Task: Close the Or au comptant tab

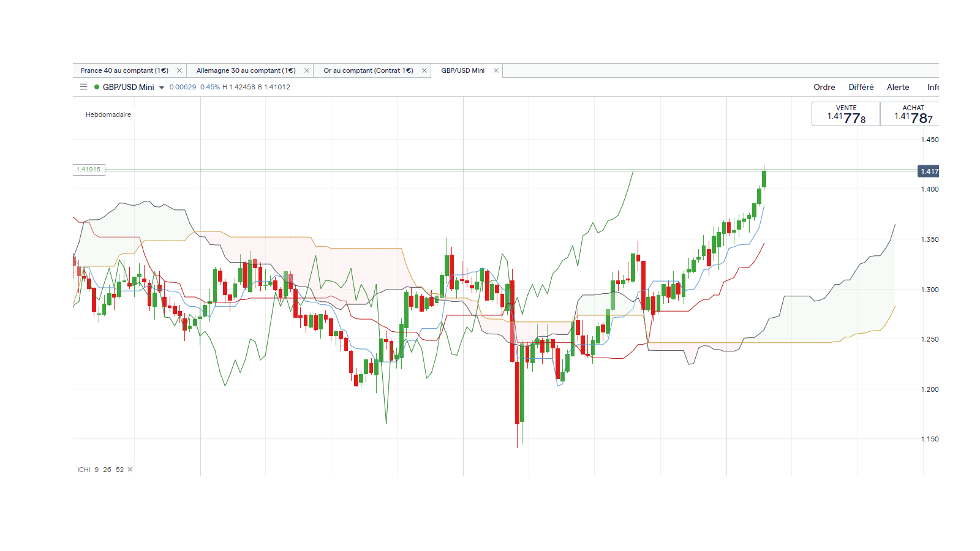Action: [x=424, y=70]
